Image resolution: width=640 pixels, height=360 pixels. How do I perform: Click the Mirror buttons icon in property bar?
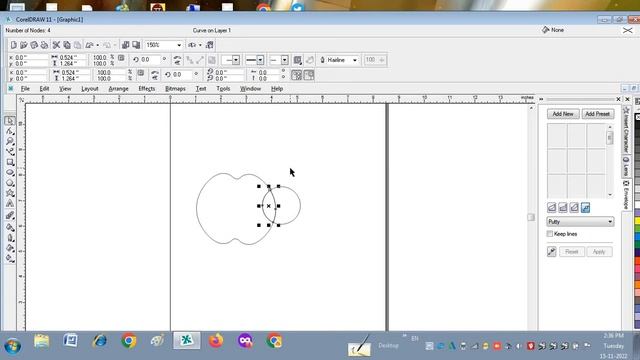(177, 60)
